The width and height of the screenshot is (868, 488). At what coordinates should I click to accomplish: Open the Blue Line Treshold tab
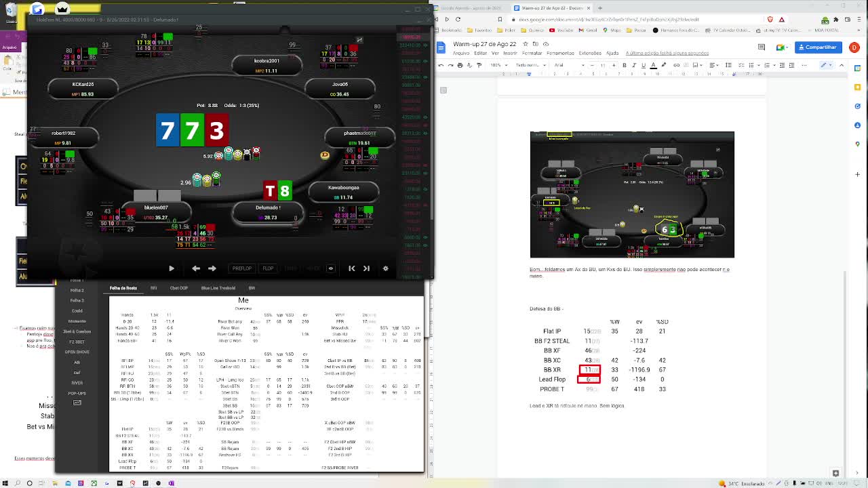[x=218, y=288]
